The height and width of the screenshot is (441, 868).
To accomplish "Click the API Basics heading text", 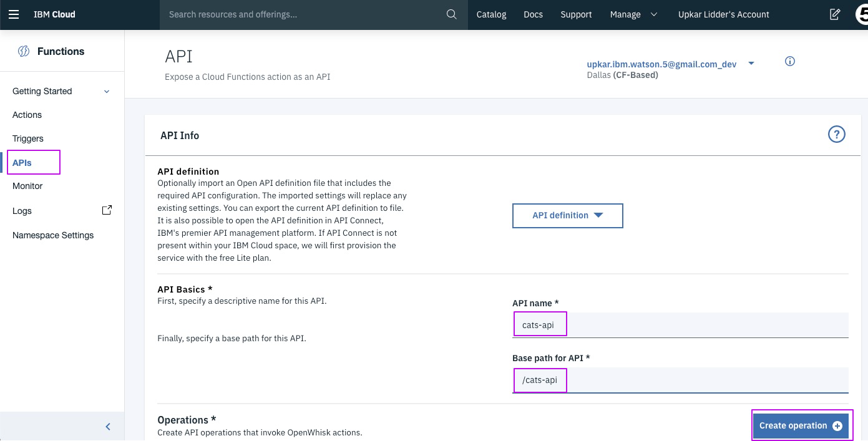I will click(185, 289).
